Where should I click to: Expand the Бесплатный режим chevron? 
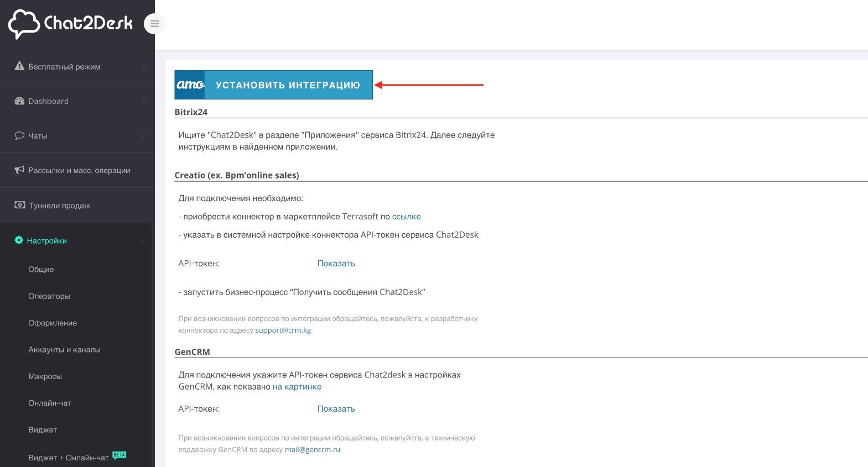[x=143, y=67]
